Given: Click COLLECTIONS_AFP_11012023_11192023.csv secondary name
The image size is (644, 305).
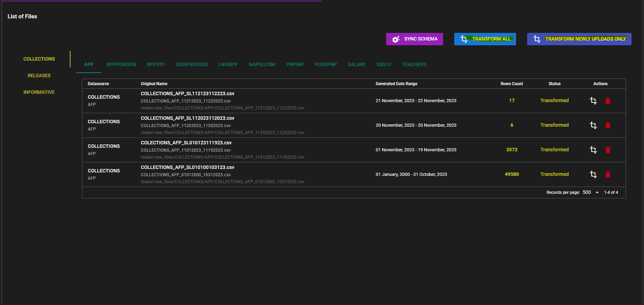Looking at the screenshot, I should tap(186, 150).
